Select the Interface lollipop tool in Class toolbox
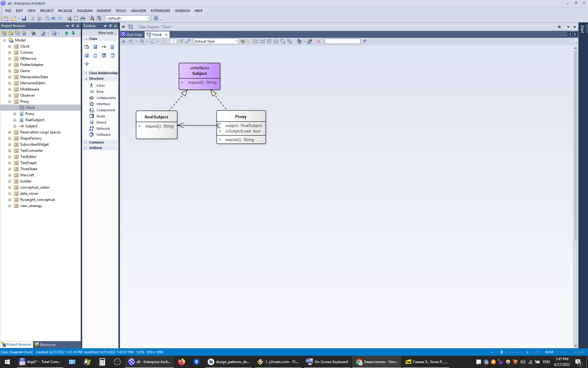 104,47
